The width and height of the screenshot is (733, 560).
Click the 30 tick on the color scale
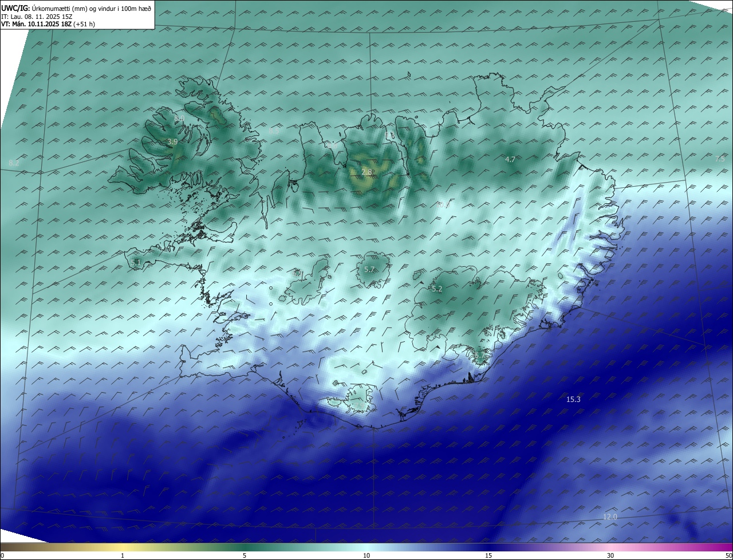tap(610, 556)
